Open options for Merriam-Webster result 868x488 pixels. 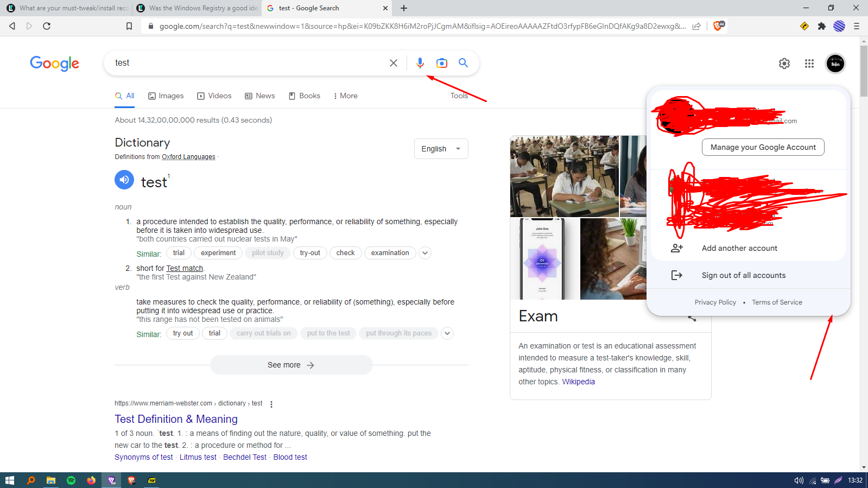click(271, 404)
